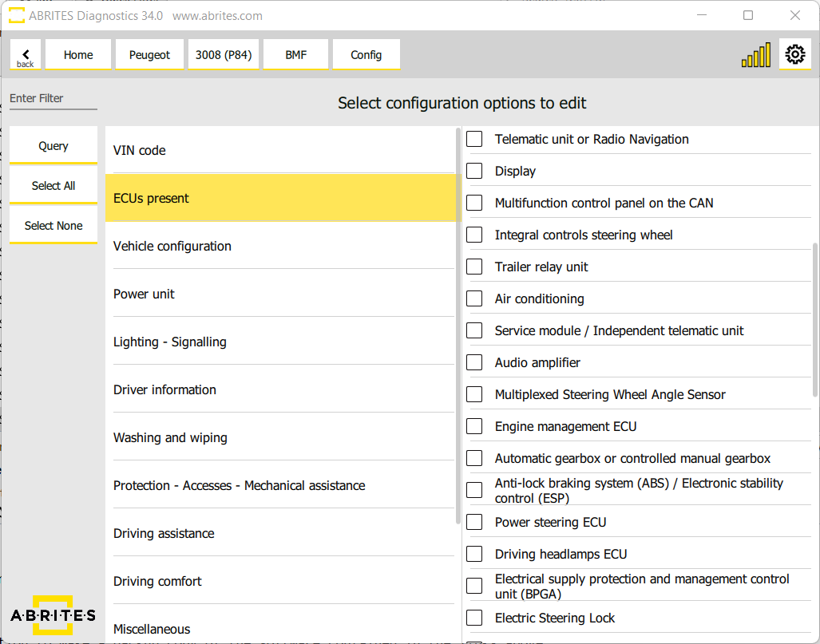
Task: Open Vehicle configuration category
Action: [x=283, y=246]
